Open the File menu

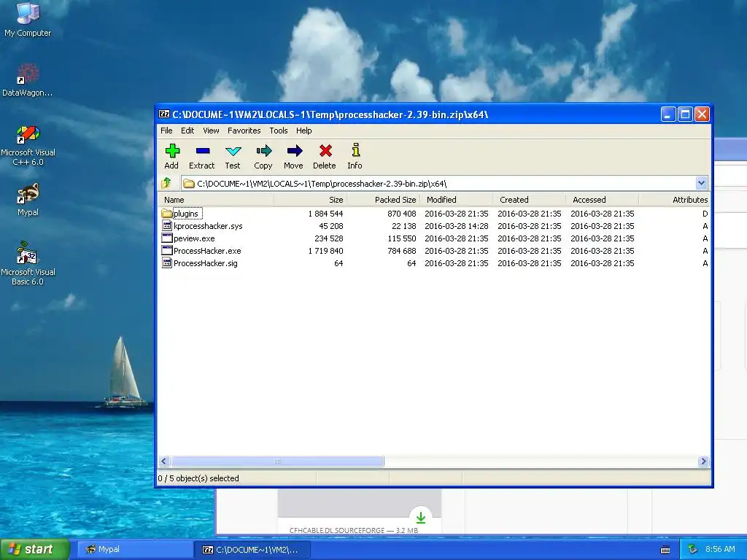click(166, 131)
